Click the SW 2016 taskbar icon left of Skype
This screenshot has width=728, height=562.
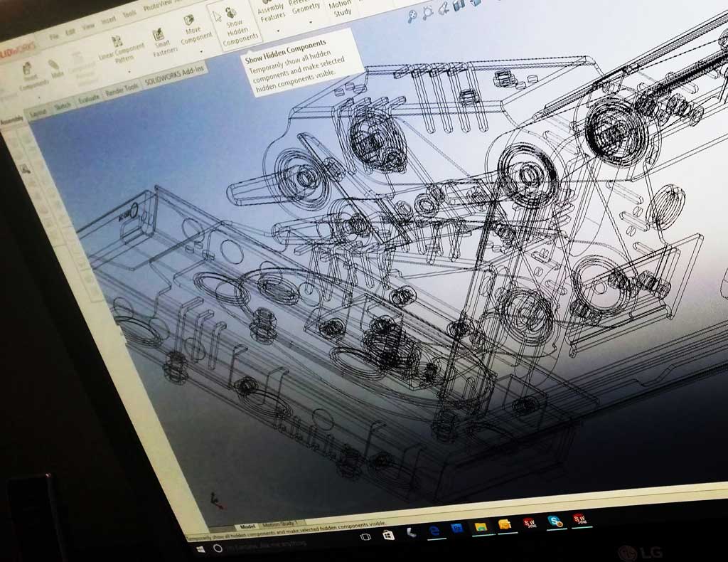coord(530,524)
